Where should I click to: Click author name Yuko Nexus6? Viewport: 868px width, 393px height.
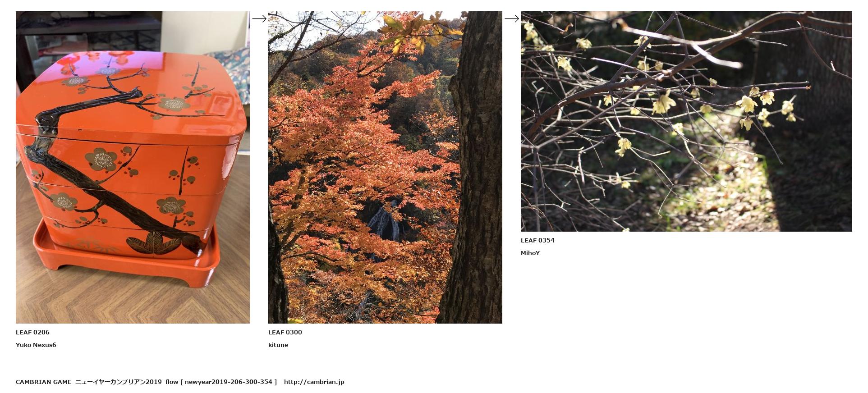[x=36, y=345]
